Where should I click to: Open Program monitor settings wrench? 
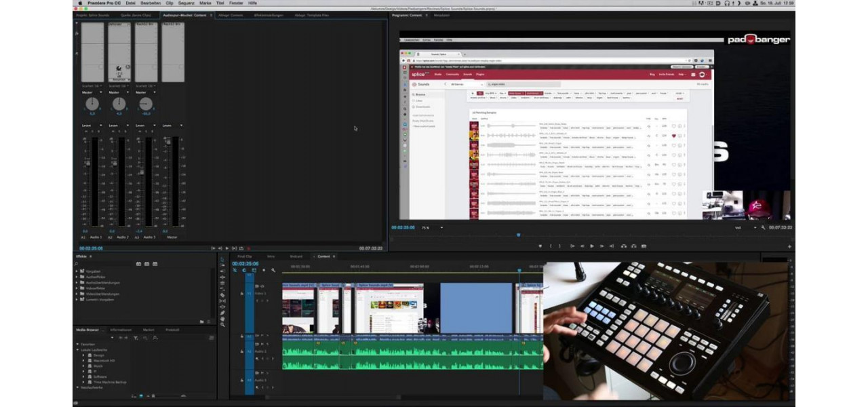763,228
